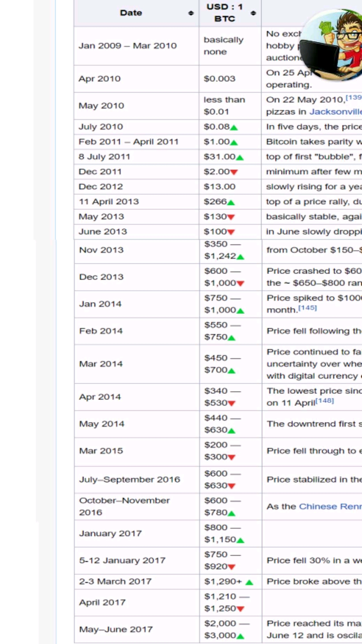Click red down arrow next to $530
The height and width of the screenshot is (644, 362).
point(232,404)
